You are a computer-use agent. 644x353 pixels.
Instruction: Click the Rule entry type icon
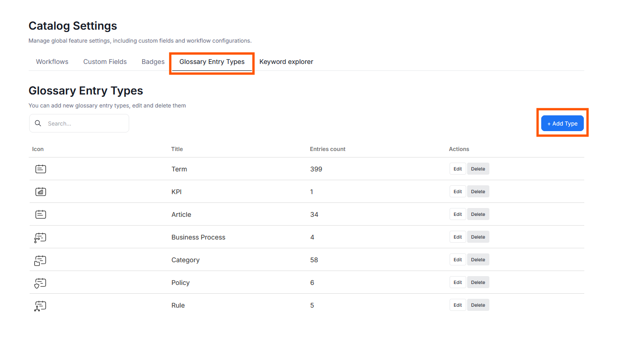(40, 306)
